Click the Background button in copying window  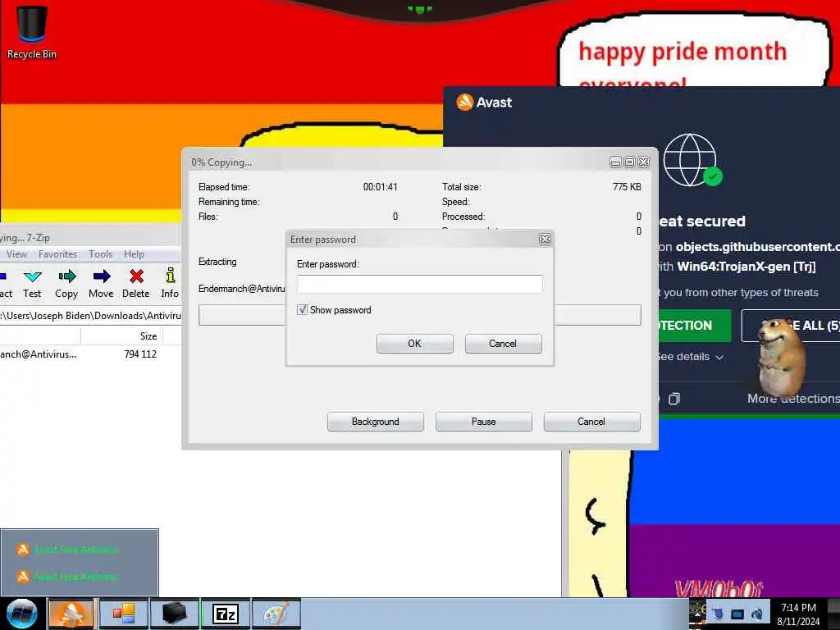tap(376, 422)
